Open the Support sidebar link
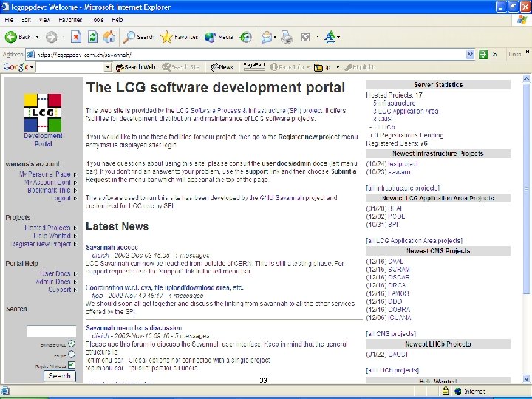The height and width of the screenshot is (399, 532). (60, 290)
